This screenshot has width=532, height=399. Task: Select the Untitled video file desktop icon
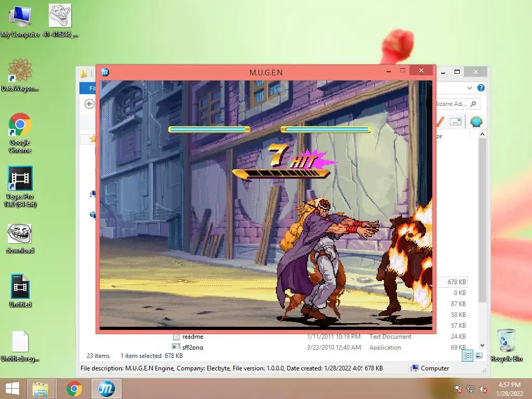click(20, 291)
